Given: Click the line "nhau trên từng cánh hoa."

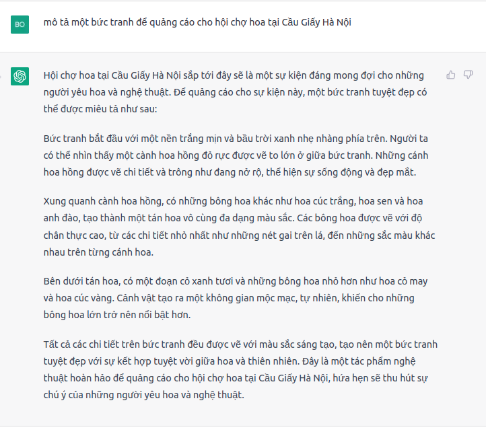Looking at the screenshot, I should [x=98, y=252].
